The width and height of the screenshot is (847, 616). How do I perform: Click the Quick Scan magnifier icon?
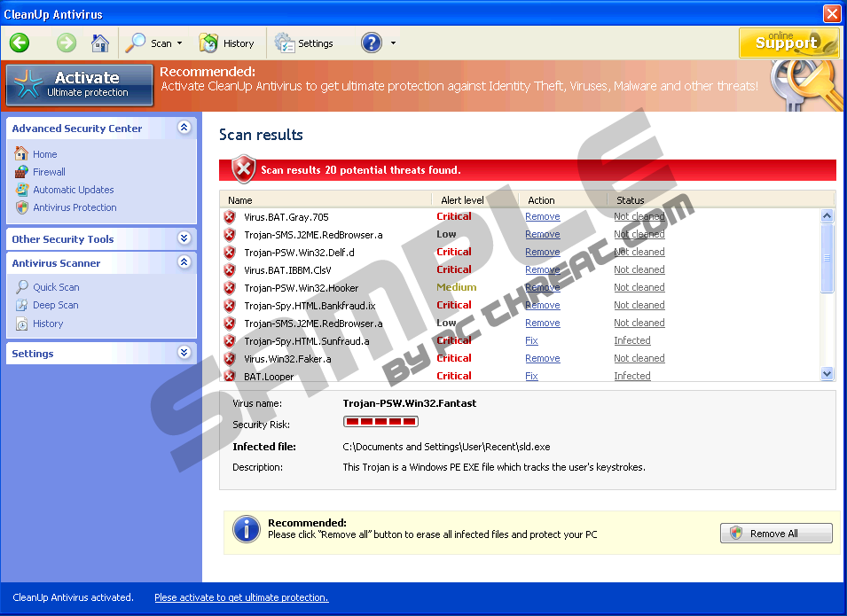(x=21, y=286)
